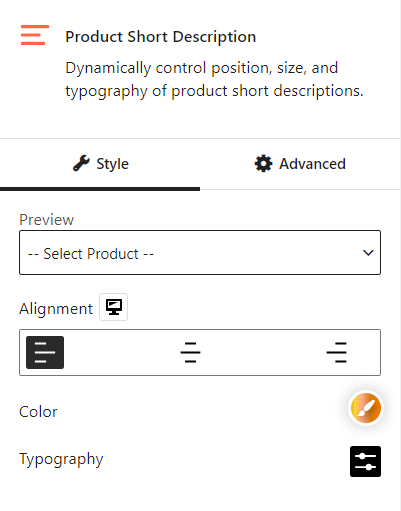
Task: Set alignment to right
Action: pyautogui.click(x=337, y=352)
